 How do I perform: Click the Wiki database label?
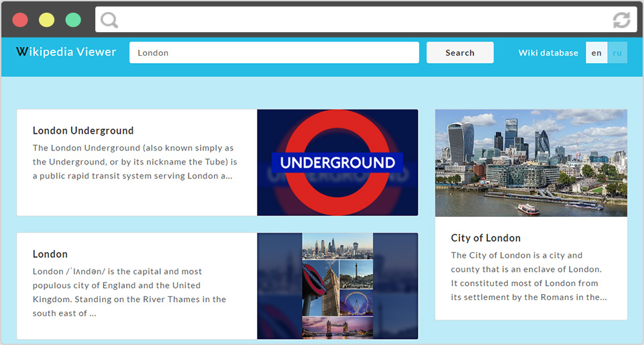pos(548,53)
